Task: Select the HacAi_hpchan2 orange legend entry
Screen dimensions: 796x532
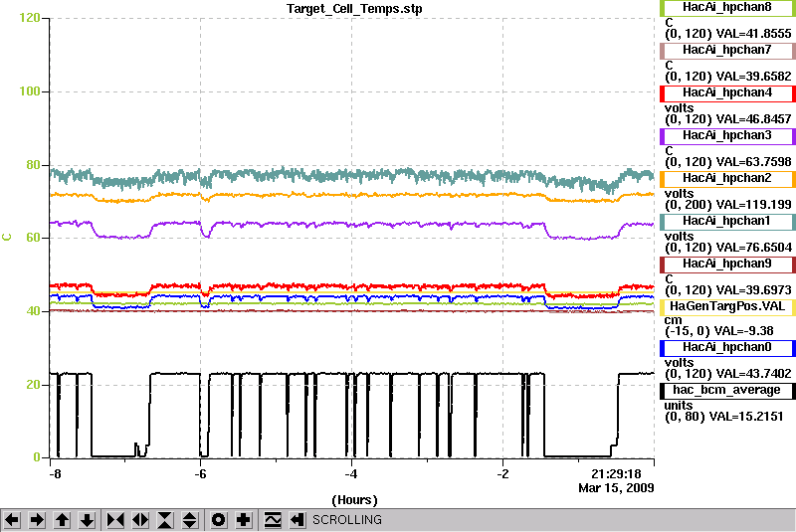Action: click(x=727, y=179)
